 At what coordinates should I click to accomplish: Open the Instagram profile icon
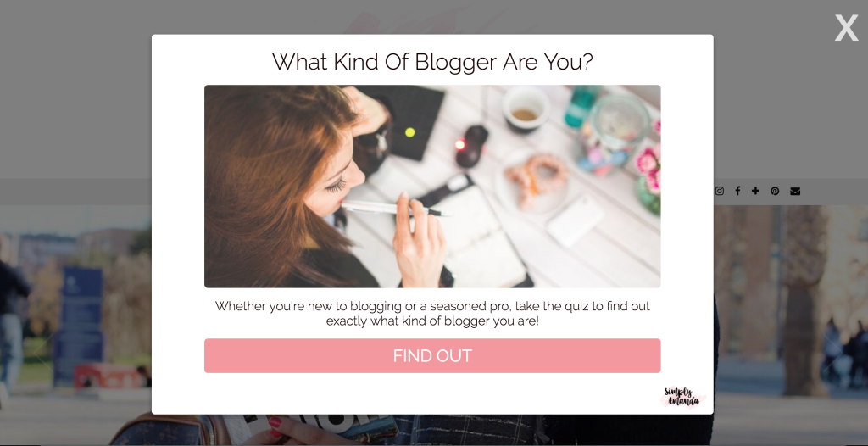pos(719,191)
